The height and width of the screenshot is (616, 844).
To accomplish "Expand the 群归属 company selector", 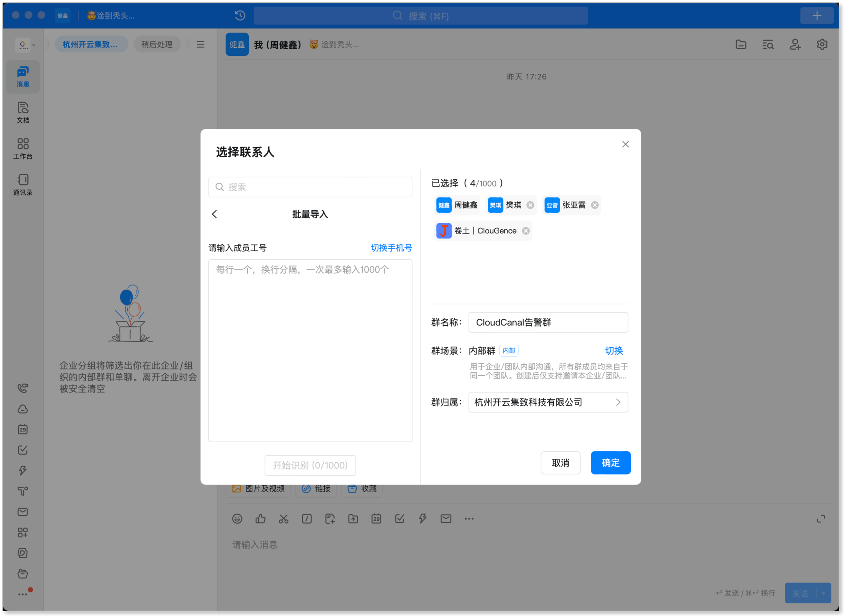I will coord(548,402).
